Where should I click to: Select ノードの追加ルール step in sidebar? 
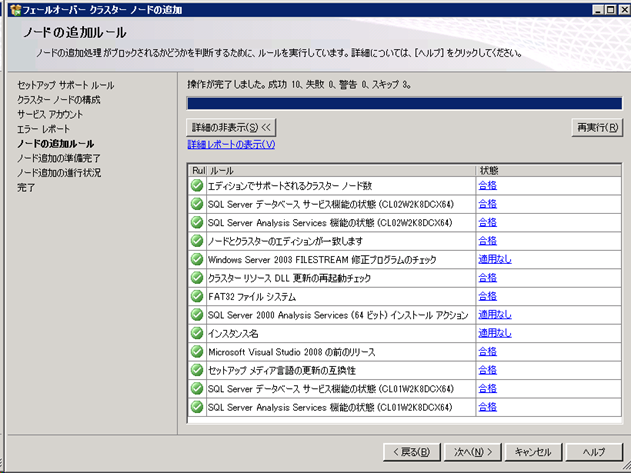pyautogui.click(x=56, y=144)
